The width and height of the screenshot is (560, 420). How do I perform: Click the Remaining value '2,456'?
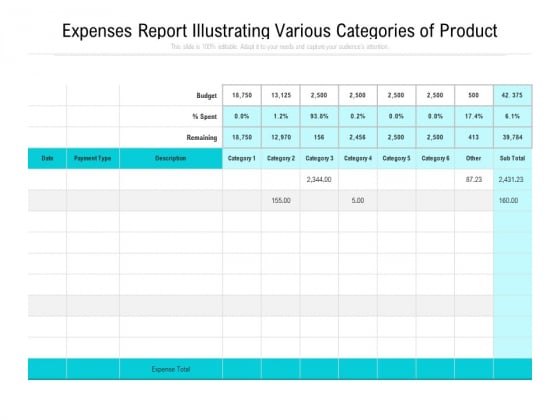(x=358, y=137)
